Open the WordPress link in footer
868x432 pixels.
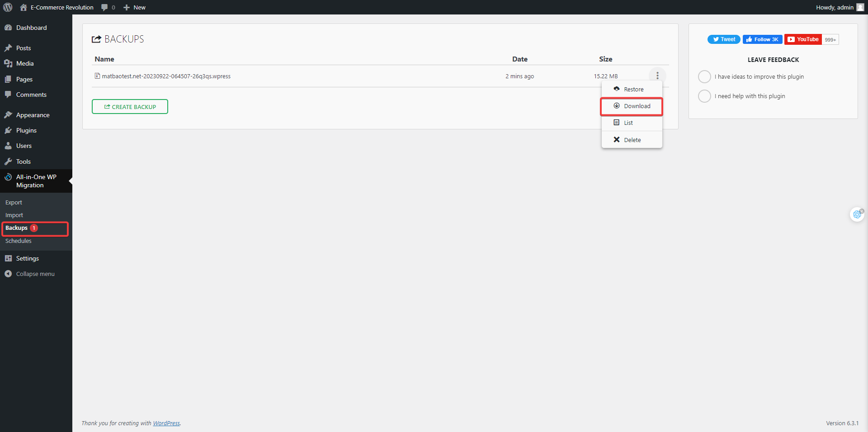tap(166, 423)
